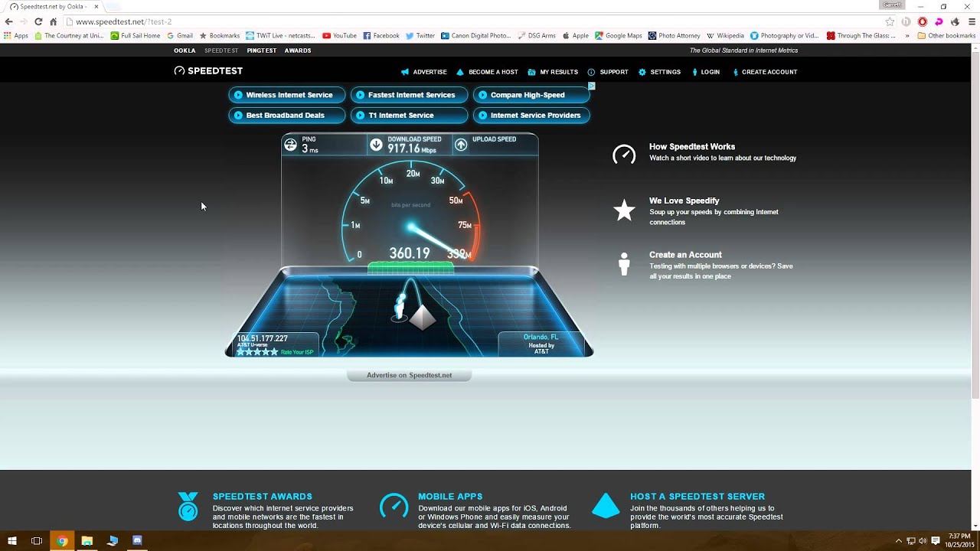Open My Results menu item
980x551 pixels.
coord(553,72)
